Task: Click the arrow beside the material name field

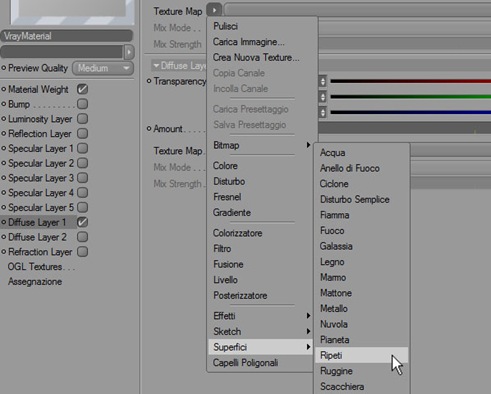Action: pos(129,52)
